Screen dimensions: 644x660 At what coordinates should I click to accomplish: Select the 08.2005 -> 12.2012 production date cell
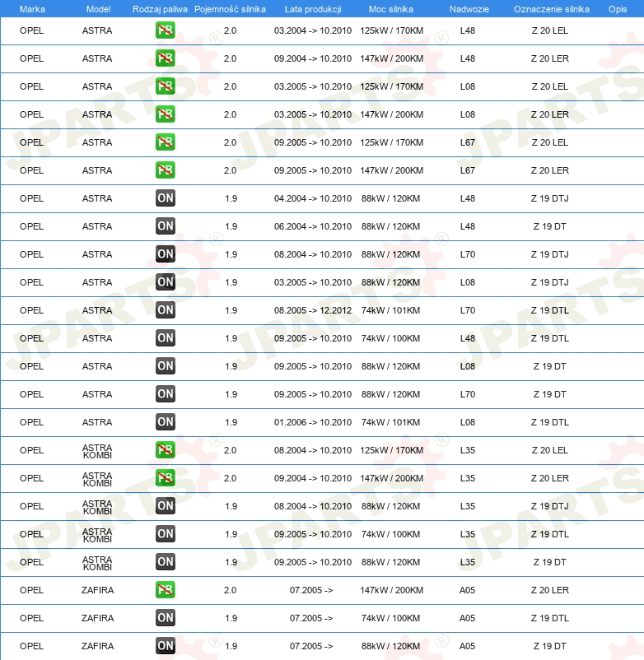(x=313, y=310)
